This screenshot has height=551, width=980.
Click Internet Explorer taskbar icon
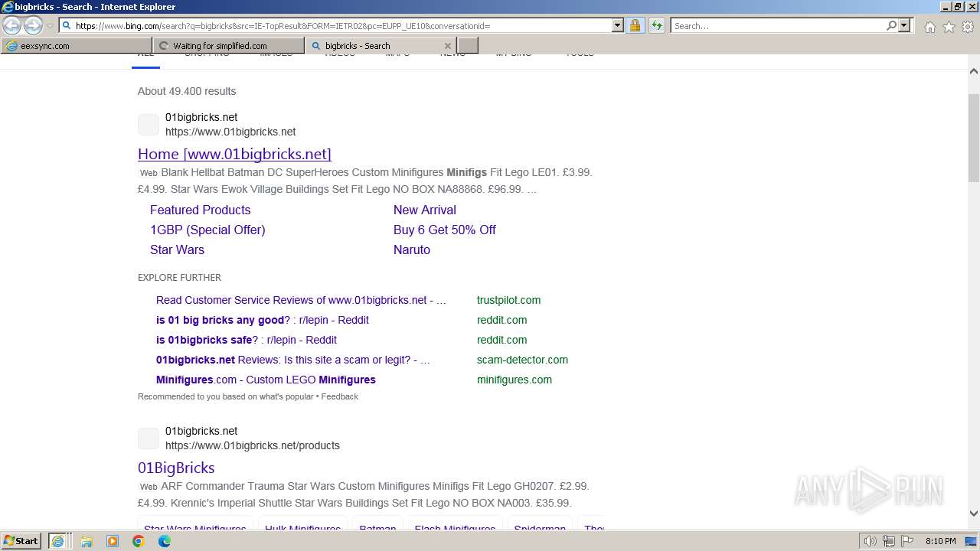coord(59,541)
